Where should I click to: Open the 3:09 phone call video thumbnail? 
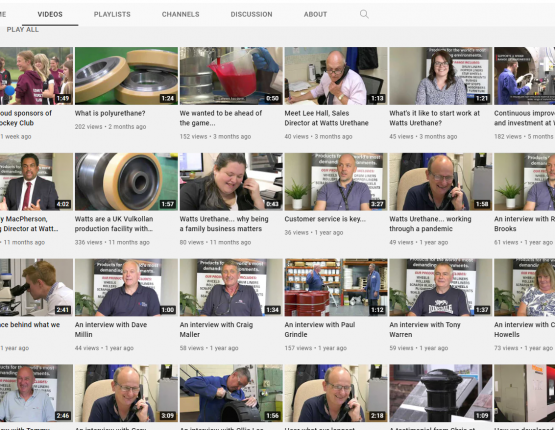tap(126, 393)
